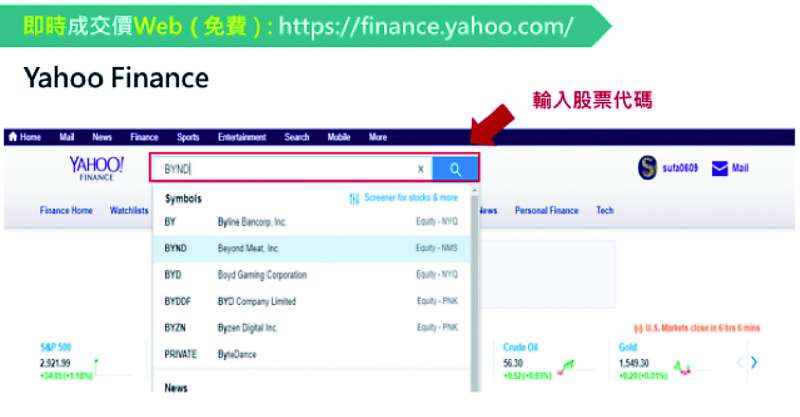This screenshot has height=417, width=800.
Task: Click the screener filter icon
Action: tap(354, 199)
